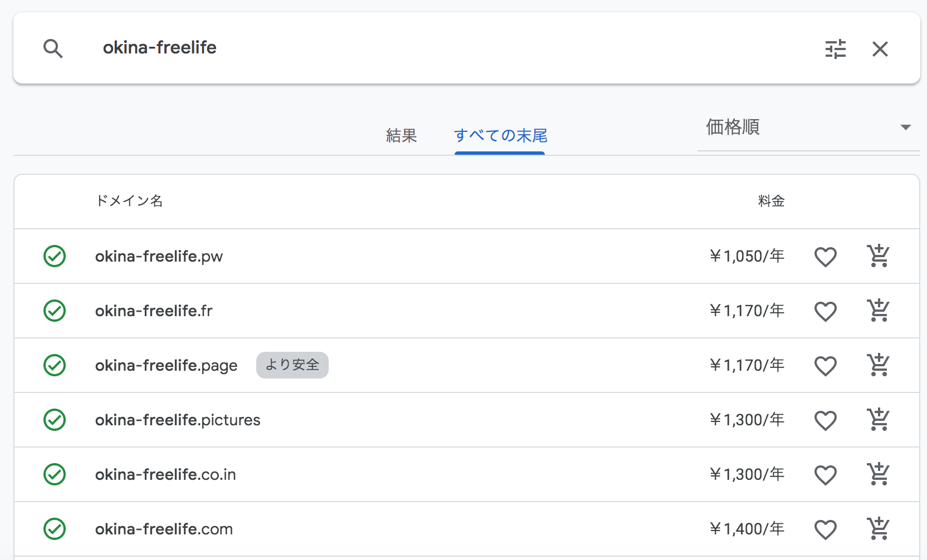This screenshot has width=927, height=560.
Task: Favorite okina-freelife.com with the heart icon
Action: coord(826,529)
